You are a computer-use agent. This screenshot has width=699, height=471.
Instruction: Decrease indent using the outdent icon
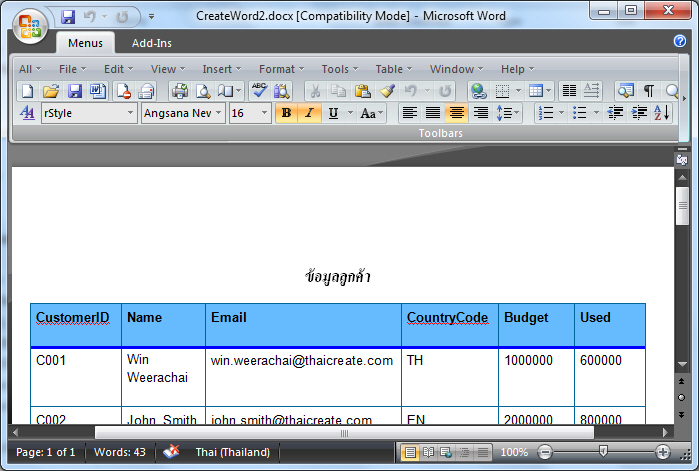point(615,113)
